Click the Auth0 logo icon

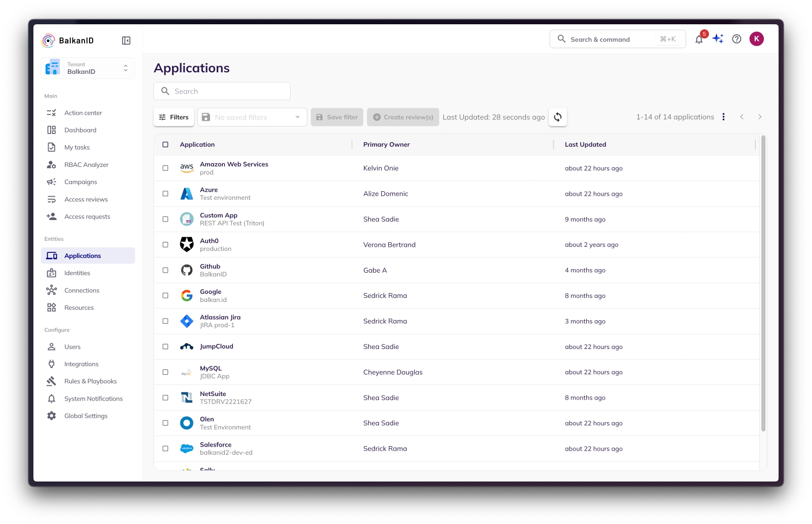(187, 244)
